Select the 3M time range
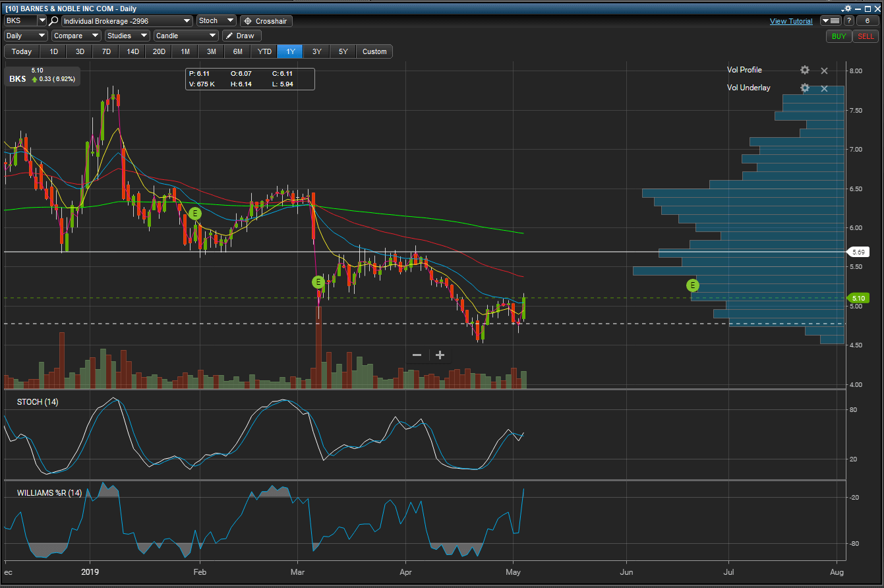The image size is (884, 588). click(212, 51)
